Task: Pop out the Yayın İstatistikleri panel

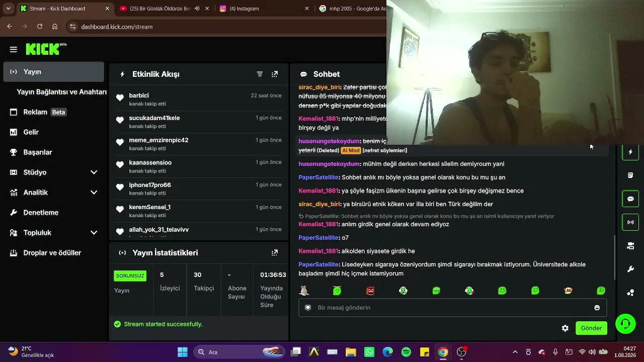Action: (x=275, y=252)
